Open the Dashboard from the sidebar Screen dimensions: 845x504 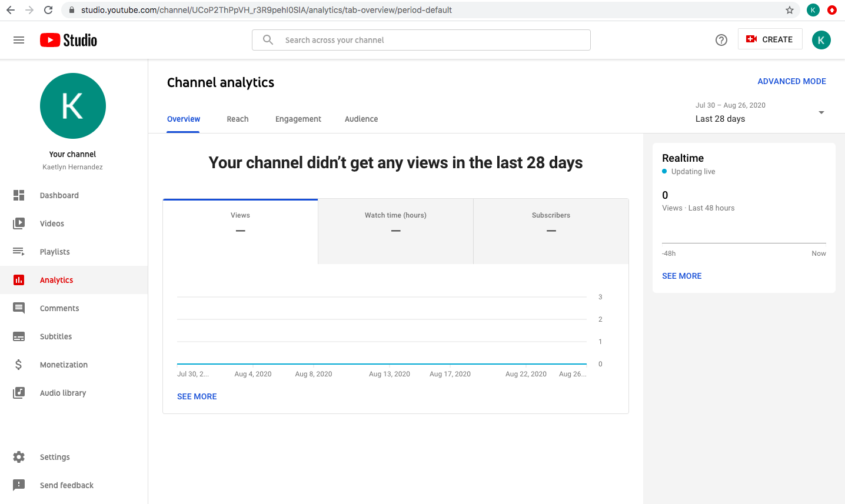click(59, 195)
